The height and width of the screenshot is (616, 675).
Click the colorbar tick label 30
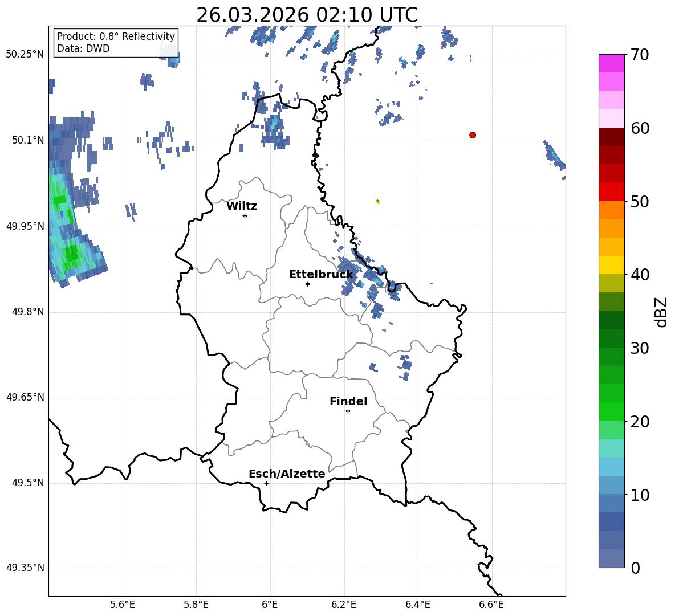click(x=641, y=348)
